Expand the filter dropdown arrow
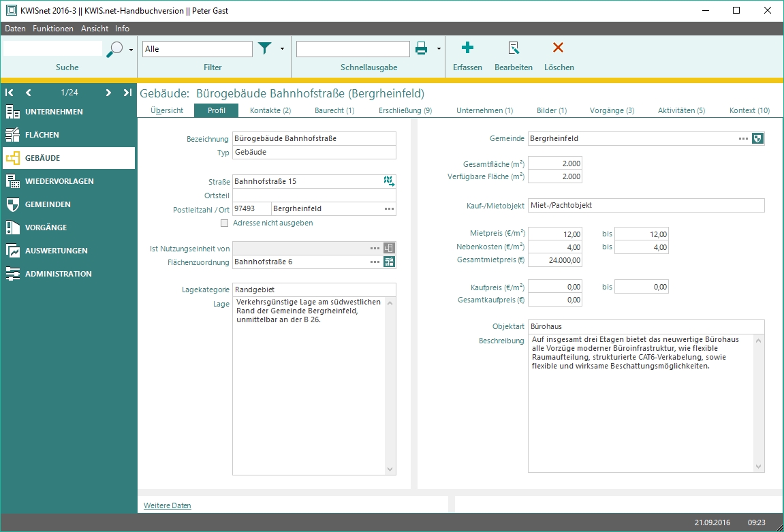This screenshot has height=532, width=784. 282,49
